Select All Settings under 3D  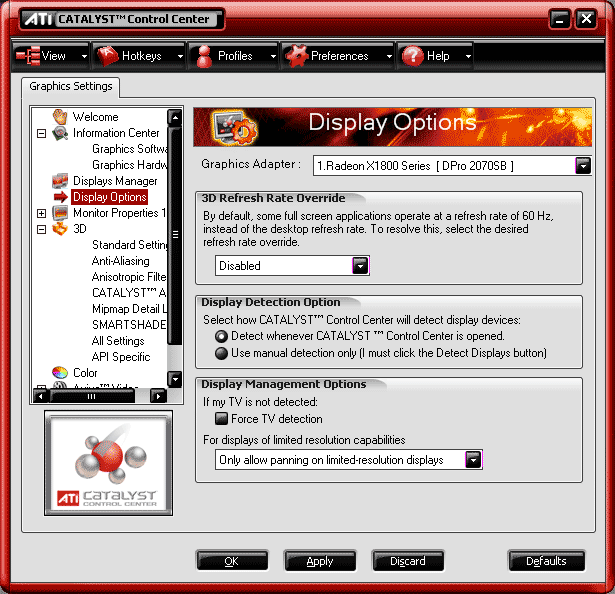[118, 341]
